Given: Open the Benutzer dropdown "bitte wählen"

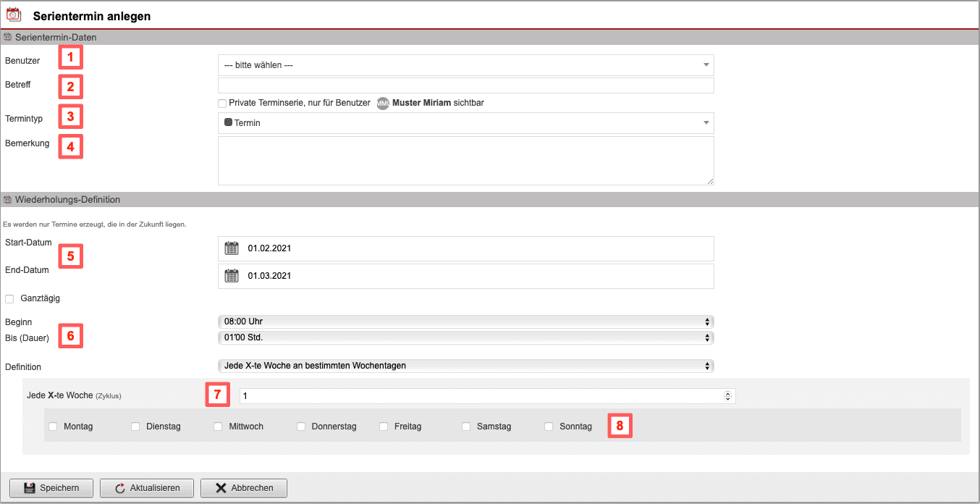Looking at the screenshot, I should pos(465,65).
